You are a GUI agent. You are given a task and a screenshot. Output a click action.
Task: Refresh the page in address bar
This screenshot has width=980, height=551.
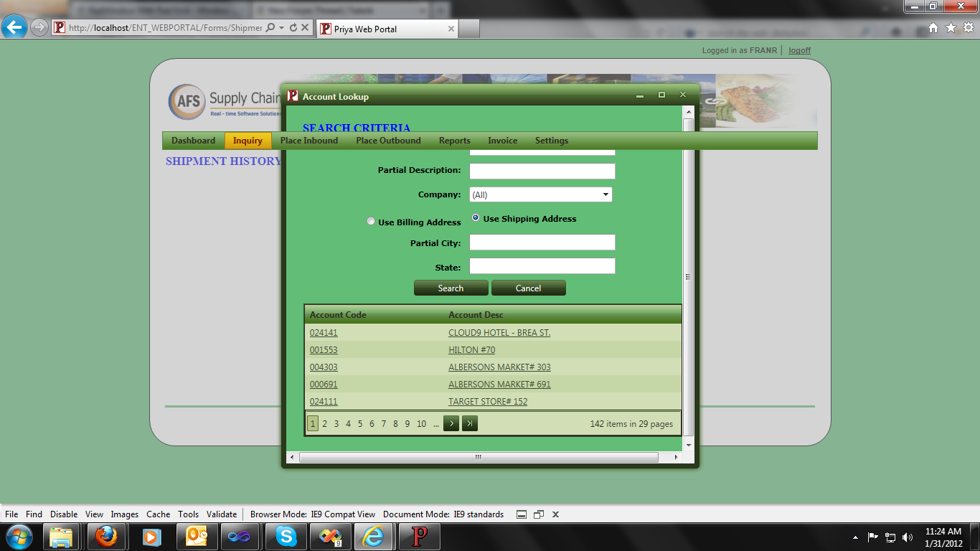click(293, 28)
